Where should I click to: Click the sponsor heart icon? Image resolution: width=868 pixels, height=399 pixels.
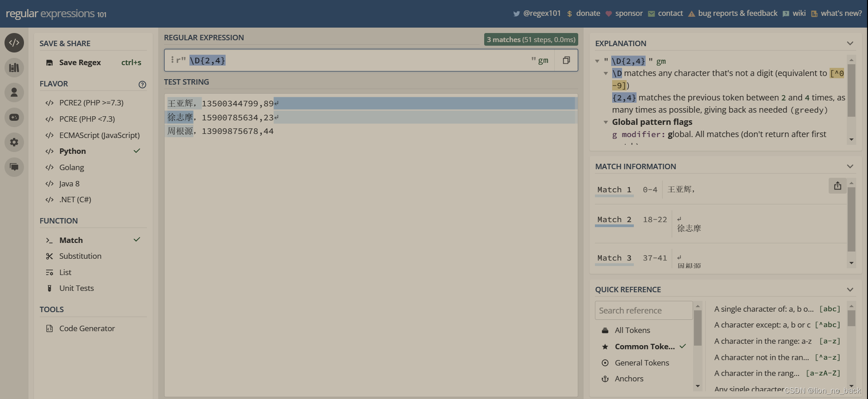[x=609, y=14]
